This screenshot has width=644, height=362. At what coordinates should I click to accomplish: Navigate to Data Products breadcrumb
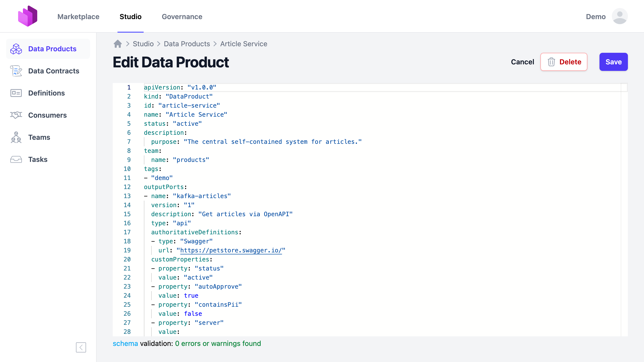(187, 44)
